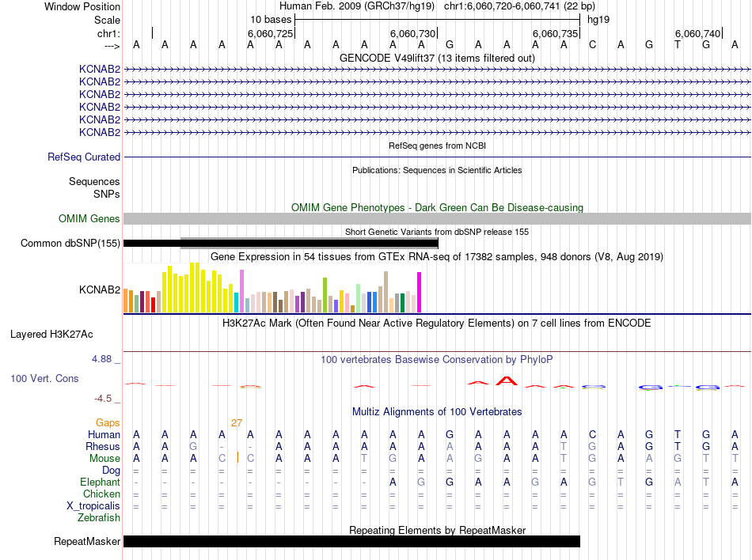Open the RepeatMasker track label
752x560 pixels.
87,542
